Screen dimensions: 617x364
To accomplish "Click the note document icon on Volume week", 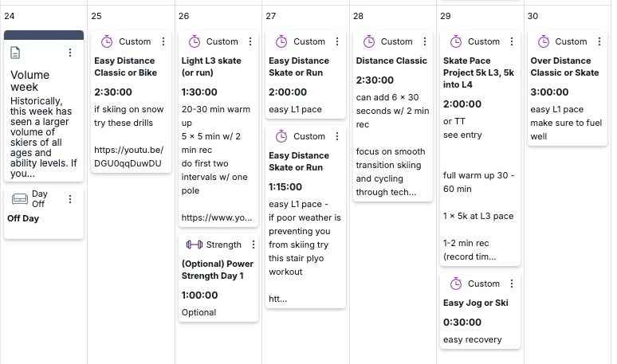I will click(x=16, y=53).
